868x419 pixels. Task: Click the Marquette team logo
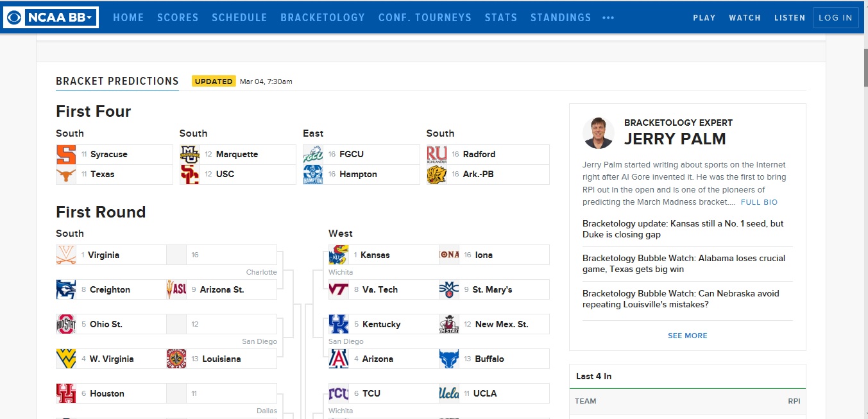point(189,154)
